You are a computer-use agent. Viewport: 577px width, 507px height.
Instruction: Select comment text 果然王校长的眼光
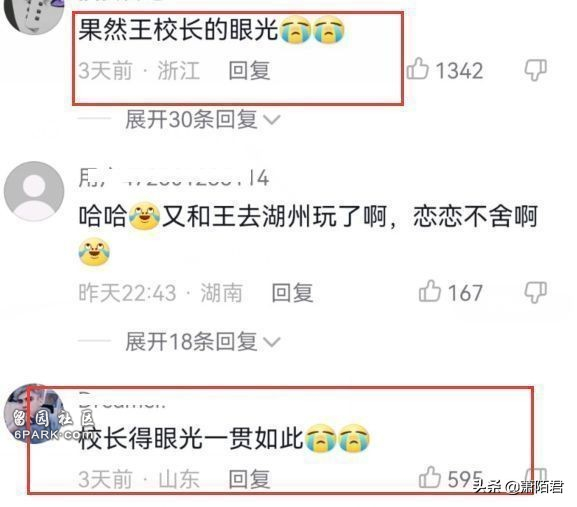pyautogui.click(x=178, y=30)
